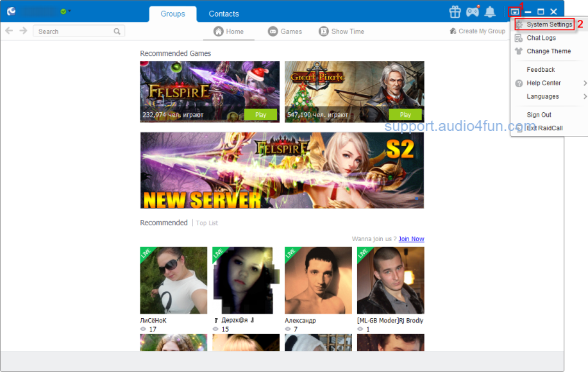Open the game controller icon
The height and width of the screenshot is (372, 588).
(x=473, y=12)
